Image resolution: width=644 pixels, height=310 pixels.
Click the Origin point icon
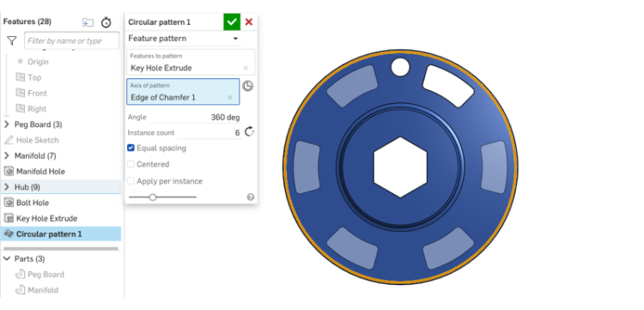(20, 62)
